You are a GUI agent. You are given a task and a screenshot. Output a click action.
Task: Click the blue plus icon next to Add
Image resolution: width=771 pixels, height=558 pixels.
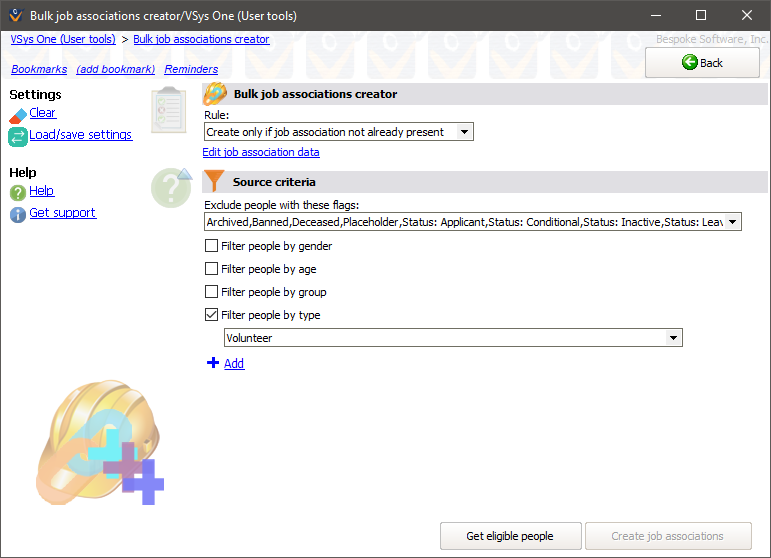(x=212, y=363)
